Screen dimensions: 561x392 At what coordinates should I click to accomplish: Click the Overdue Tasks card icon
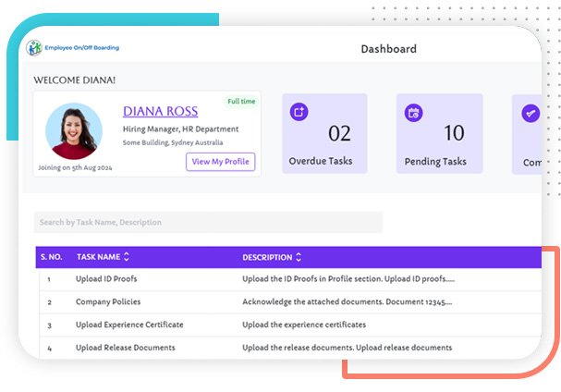(x=299, y=113)
